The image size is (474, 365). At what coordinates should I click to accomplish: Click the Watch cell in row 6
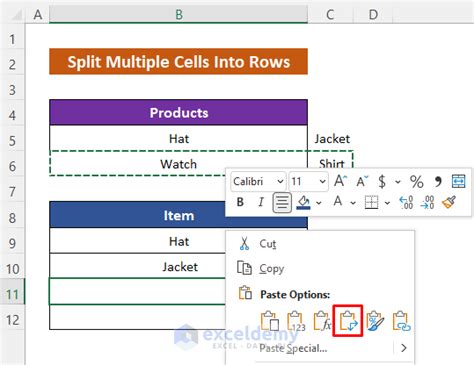tap(178, 164)
